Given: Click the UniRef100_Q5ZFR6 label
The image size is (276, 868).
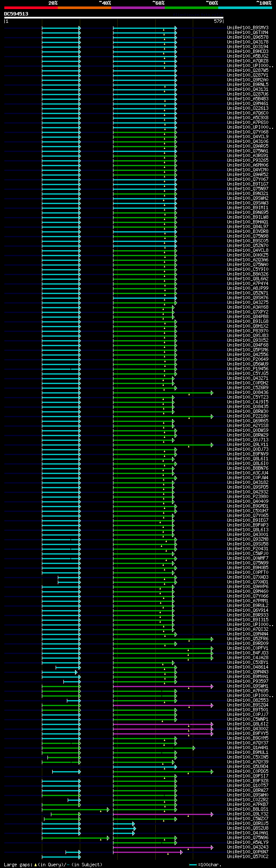Looking at the screenshot, I should click(x=248, y=639).
